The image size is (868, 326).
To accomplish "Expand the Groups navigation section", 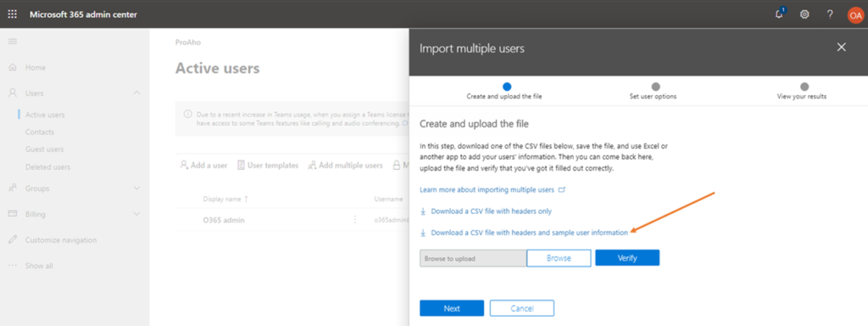I will pos(136,188).
